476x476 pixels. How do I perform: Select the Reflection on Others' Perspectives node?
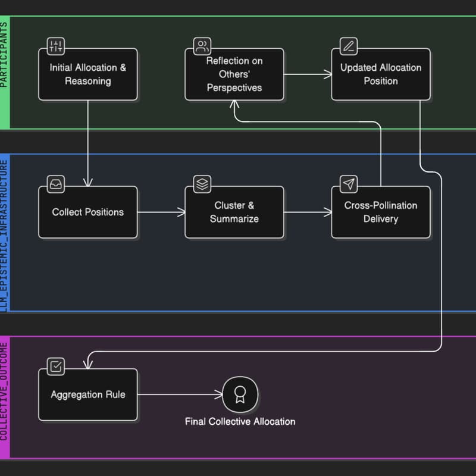pyautogui.click(x=234, y=74)
